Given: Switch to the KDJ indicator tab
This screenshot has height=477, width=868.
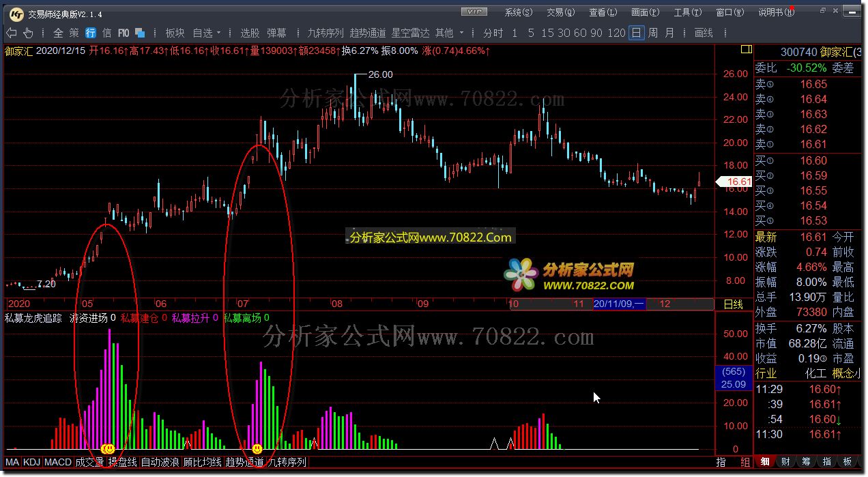Looking at the screenshot, I should 32,462.
